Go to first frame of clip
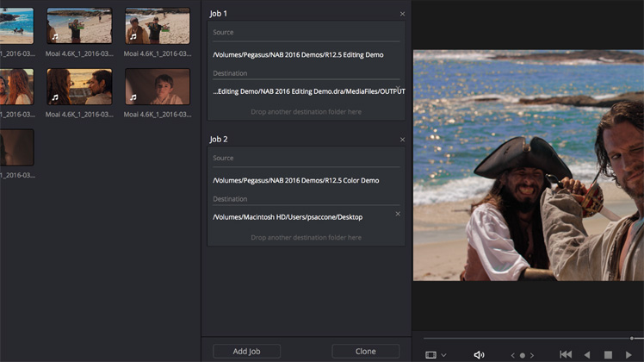This screenshot has width=644, height=362. tap(566, 355)
